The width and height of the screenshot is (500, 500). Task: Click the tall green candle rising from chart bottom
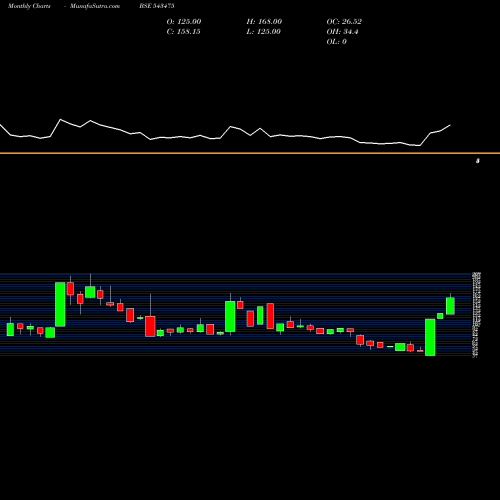coord(430,337)
